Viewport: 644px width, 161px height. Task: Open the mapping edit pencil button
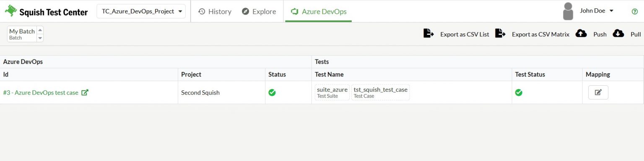point(598,92)
